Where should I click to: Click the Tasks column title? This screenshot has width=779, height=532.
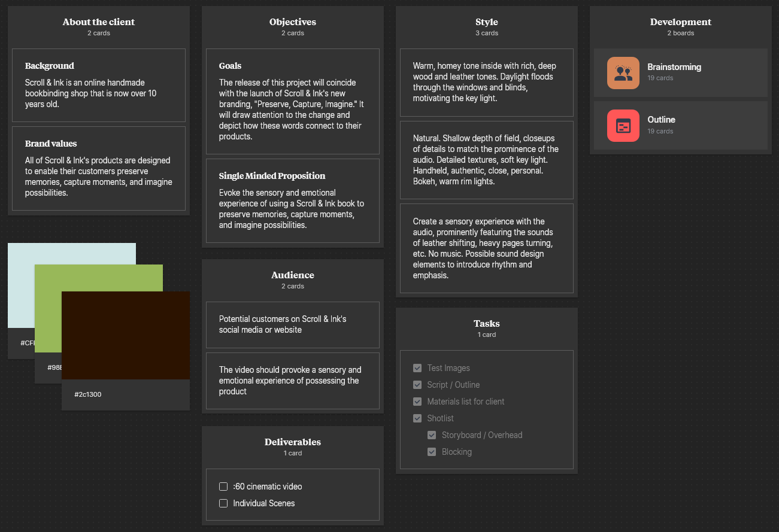tap(487, 324)
